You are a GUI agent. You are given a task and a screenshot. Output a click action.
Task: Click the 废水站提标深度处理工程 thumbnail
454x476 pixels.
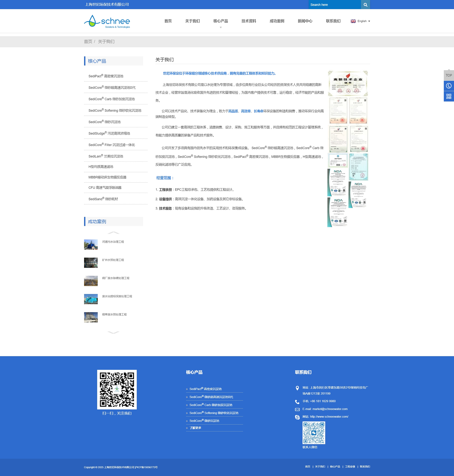pos(91,299)
